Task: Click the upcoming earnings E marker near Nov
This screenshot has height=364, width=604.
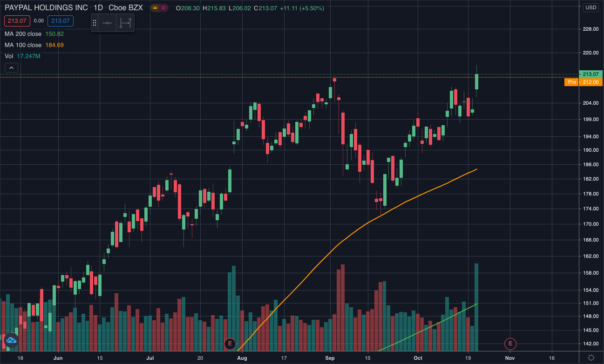Action: [x=510, y=344]
